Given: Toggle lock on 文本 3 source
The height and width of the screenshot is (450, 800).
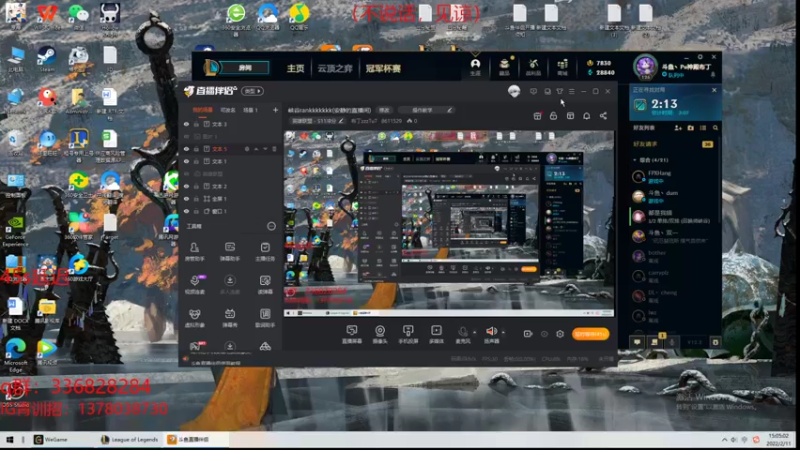Looking at the screenshot, I should tap(196, 124).
